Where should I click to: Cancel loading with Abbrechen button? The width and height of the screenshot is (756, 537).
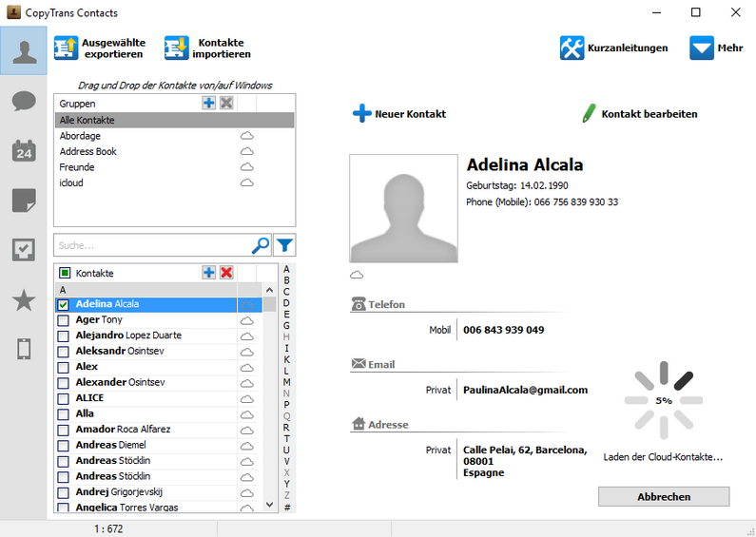[664, 496]
